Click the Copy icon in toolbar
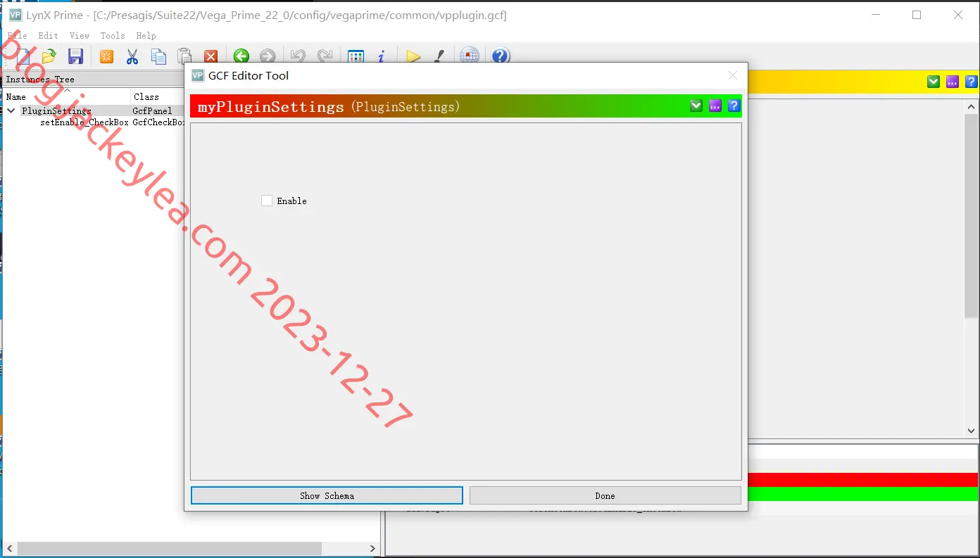The height and width of the screenshot is (558, 980). [x=158, y=56]
